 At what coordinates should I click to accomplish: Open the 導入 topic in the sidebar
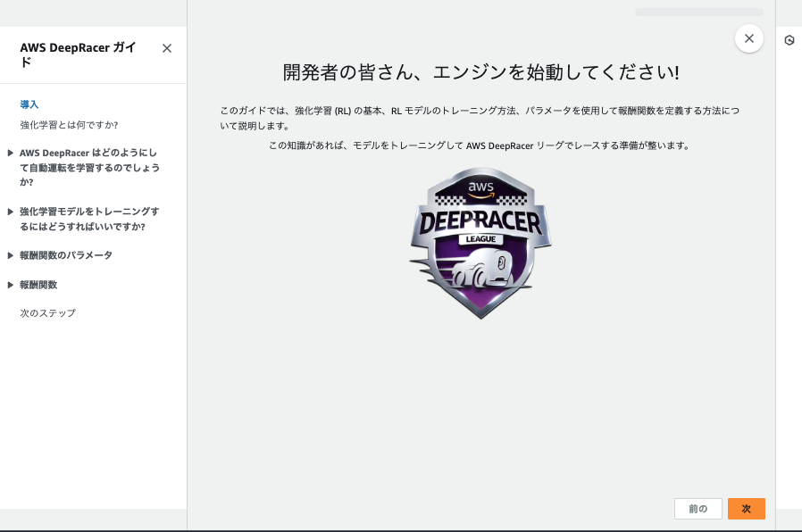coord(30,104)
